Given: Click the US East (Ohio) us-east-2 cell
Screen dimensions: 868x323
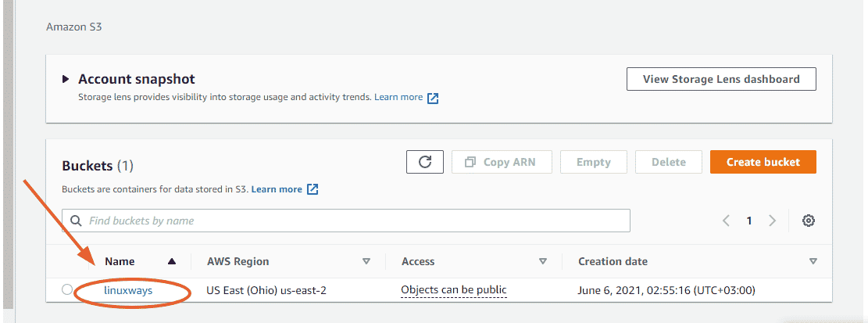Looking at the screenshot, I should 266,289.
